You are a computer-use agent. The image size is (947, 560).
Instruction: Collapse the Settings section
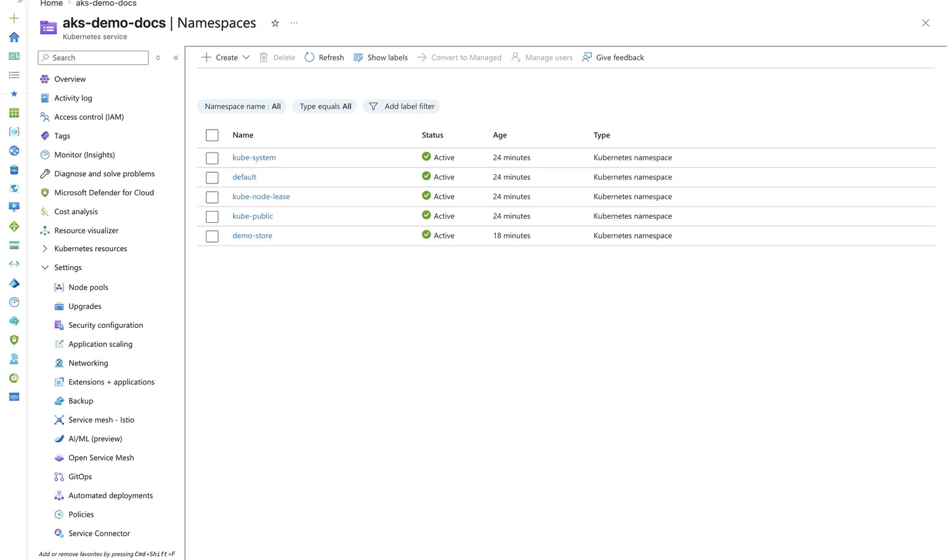click(45, 268)
